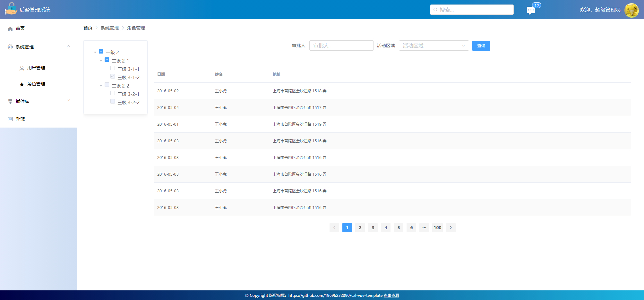The height and width of the screenshot is (300, 644).
Task: Click the date cell 2016-05-04
Action: click(168, 108)
